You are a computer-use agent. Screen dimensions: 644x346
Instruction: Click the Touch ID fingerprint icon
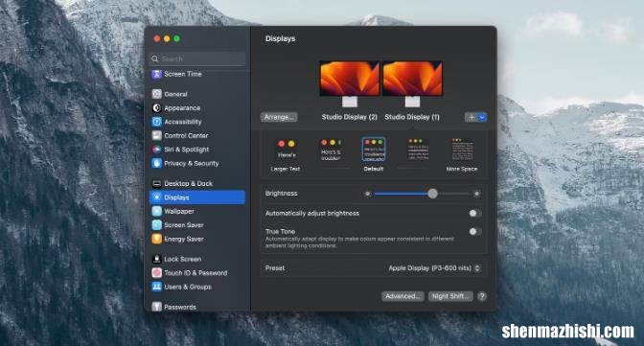coord(156,273)
